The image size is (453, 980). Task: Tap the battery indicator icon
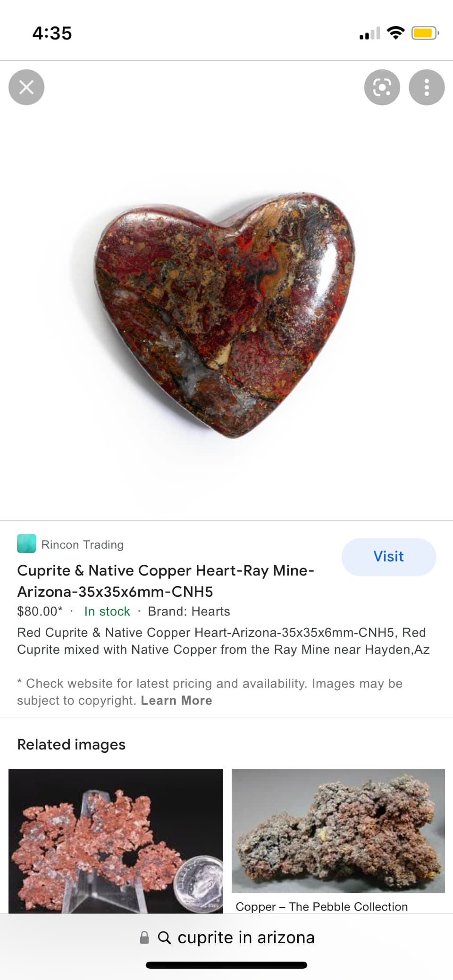(x=425, y=33)
